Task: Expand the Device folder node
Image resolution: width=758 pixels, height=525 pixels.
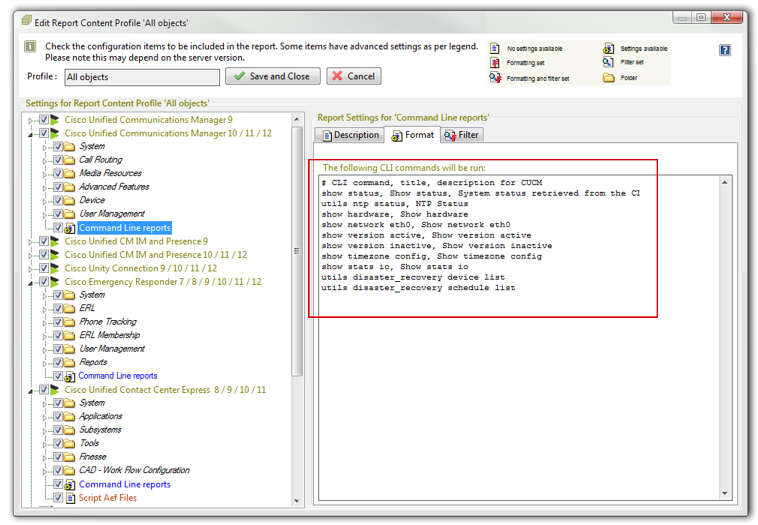Action: 44,201
